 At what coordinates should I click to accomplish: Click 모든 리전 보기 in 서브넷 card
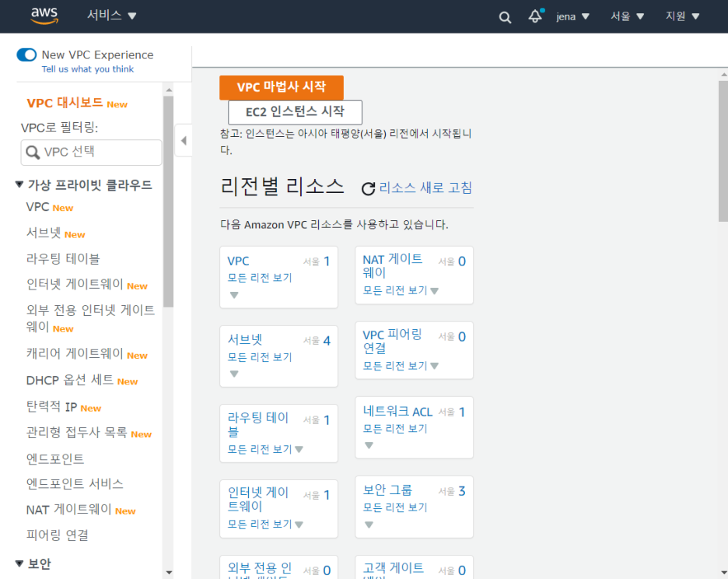260,357
